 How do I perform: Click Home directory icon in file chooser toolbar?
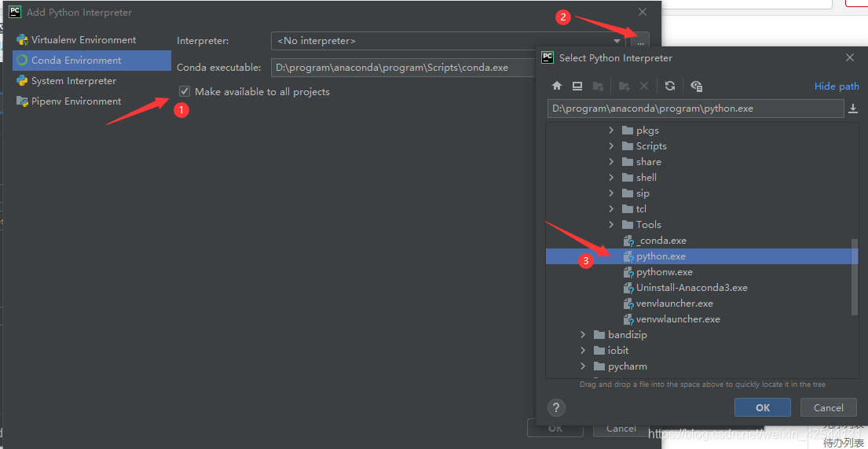point(557,86)
